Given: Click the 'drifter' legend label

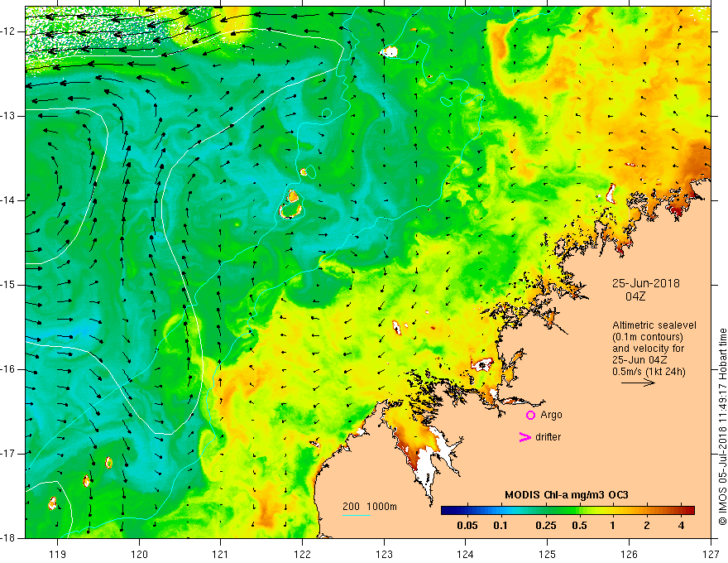Looking at the screenshot, I should tap(548, 437).
